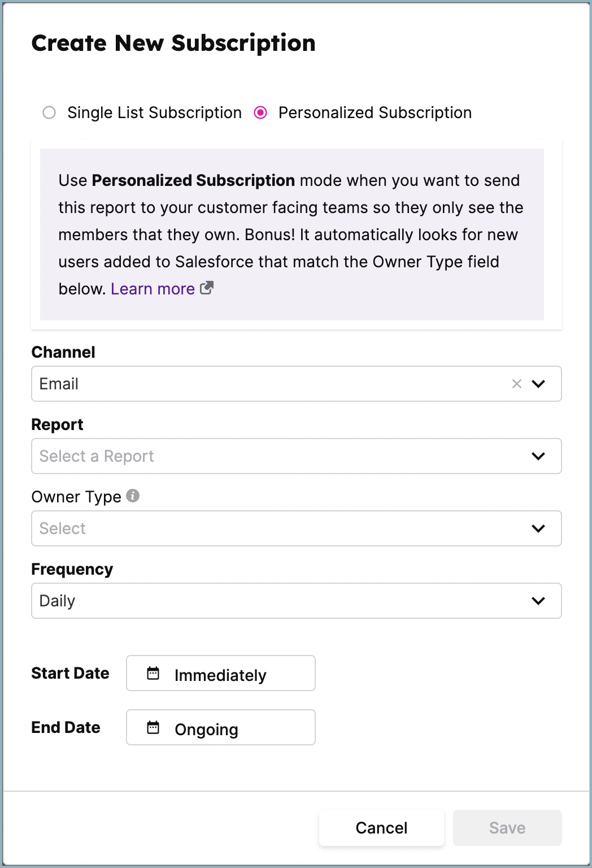This screenshot has height=868, width=592.
Task: Click the Owner Type label text
Action: [x=76, y=497]
